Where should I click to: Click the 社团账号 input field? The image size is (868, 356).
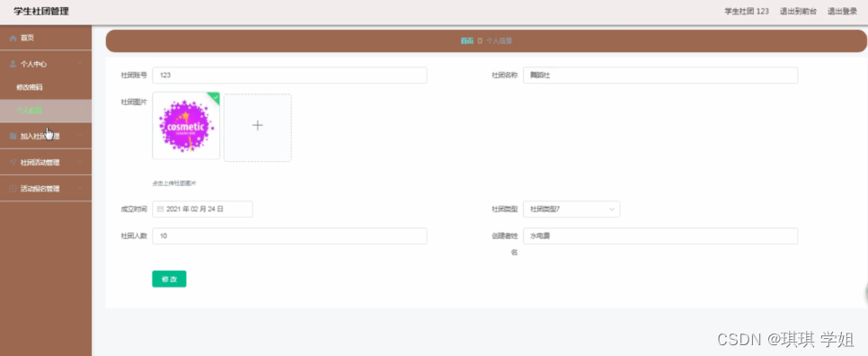pos(289,76)
